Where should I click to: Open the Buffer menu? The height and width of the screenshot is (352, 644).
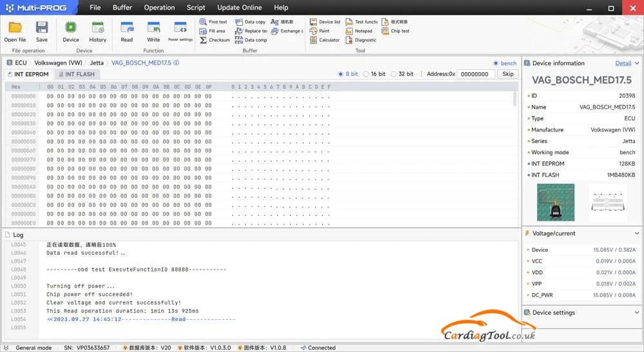[x=122, y=8]
